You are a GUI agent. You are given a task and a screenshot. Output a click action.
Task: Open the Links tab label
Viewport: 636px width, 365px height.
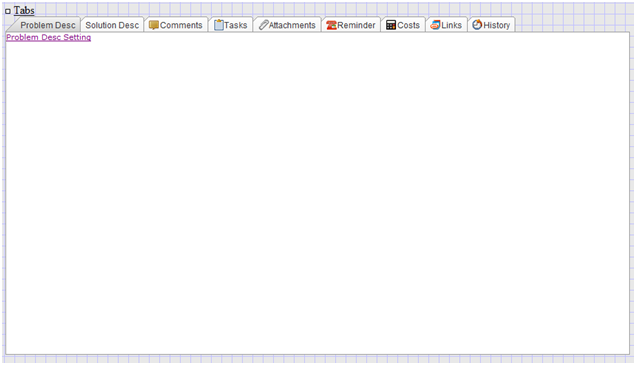[x=451, y=25]
